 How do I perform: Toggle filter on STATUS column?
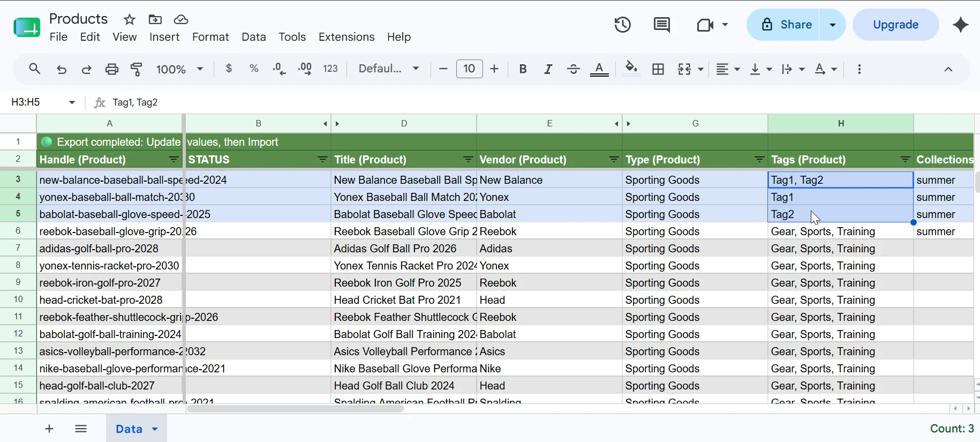(x=322, y=160)
